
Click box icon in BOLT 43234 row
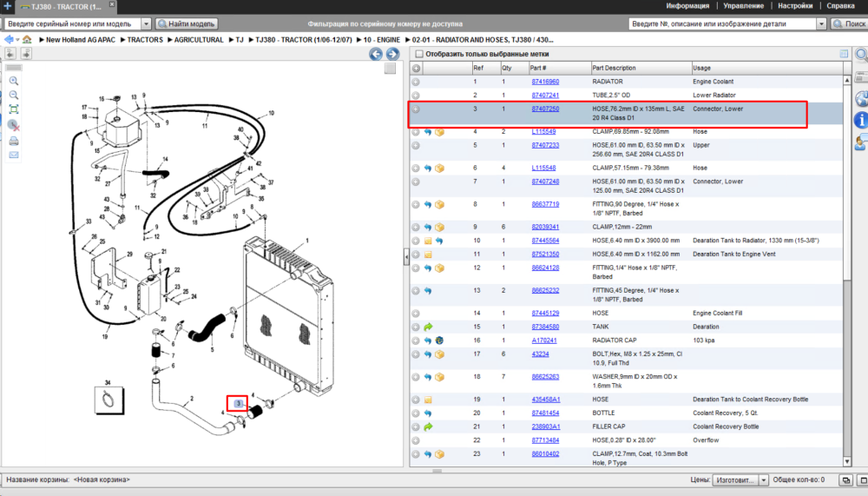439,354
